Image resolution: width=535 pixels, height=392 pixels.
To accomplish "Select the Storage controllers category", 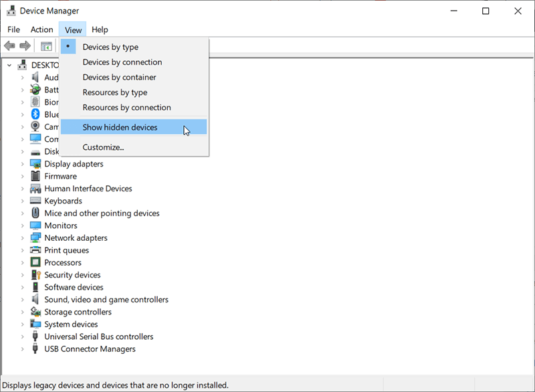I will tap(78, 312).
